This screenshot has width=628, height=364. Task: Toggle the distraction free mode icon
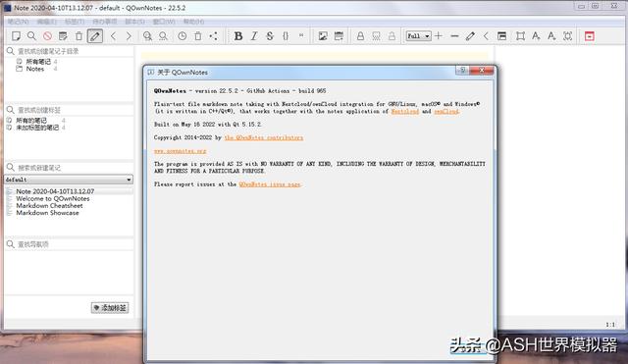(x=520, y=36)
